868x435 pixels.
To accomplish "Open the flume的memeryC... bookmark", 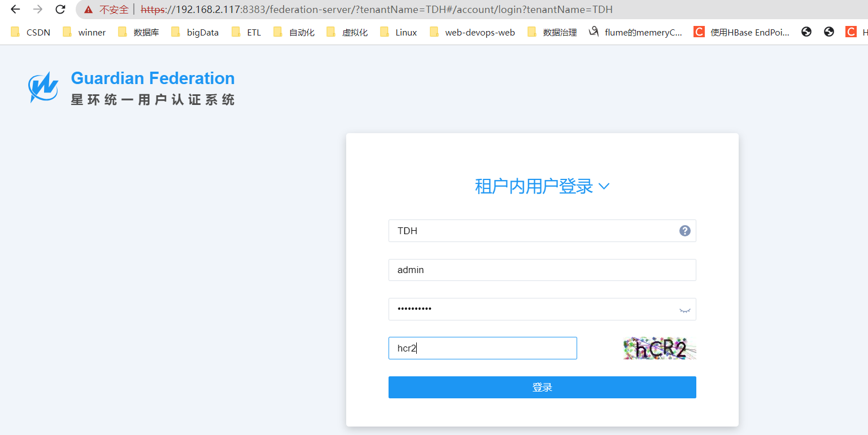I will point(635,32).
